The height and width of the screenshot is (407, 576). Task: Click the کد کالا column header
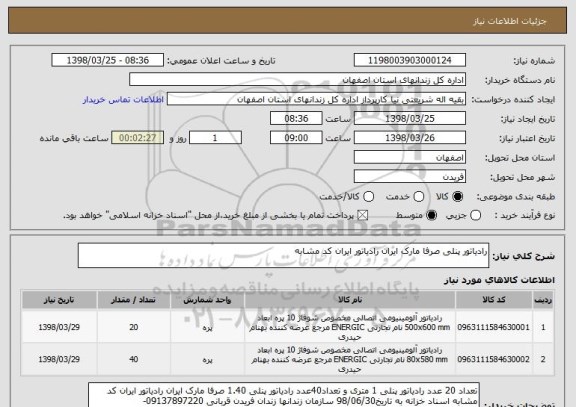coord(494,300)
